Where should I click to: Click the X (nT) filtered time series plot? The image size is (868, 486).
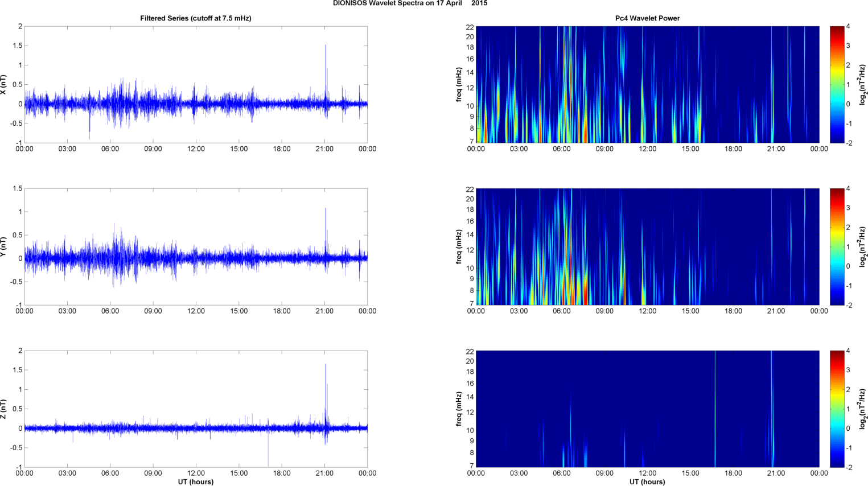tap(196, 84)
